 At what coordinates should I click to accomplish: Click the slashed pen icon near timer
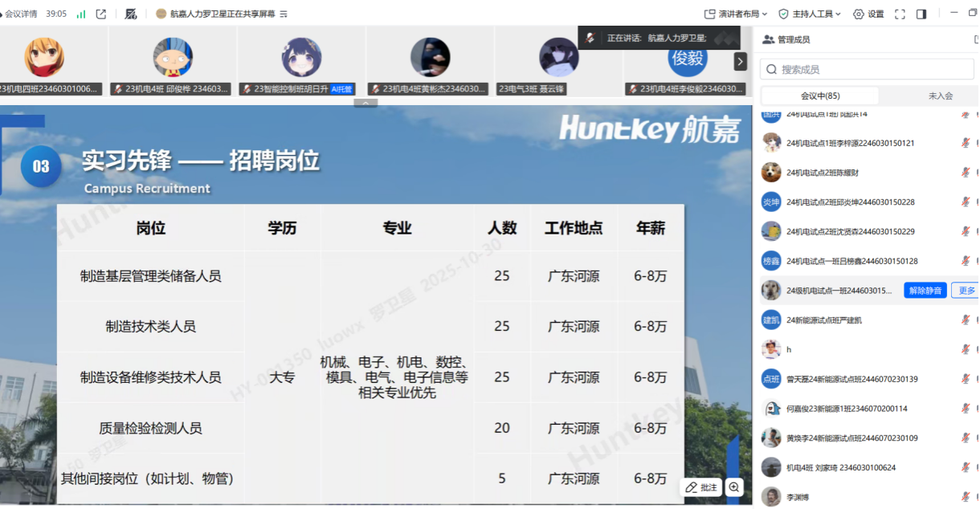[131, 14]
